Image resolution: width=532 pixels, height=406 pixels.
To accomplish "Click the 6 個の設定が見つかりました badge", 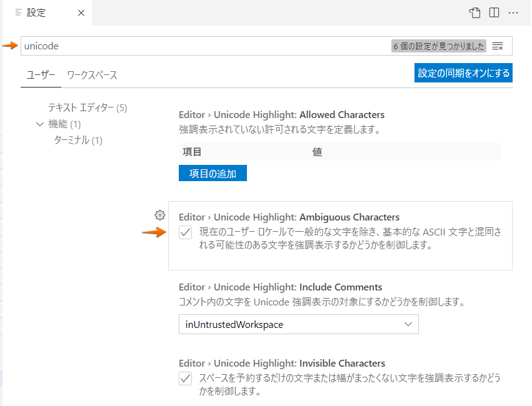I will coord(438,46).
